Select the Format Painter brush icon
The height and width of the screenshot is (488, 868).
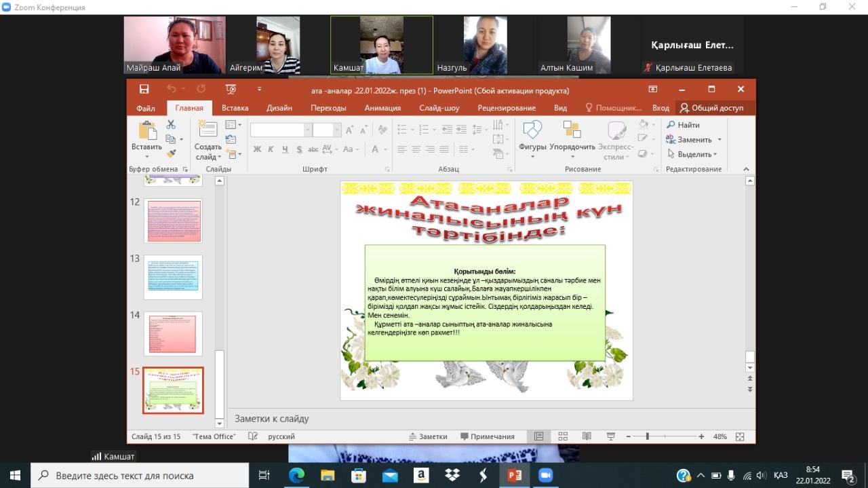[x=171, y=154]
